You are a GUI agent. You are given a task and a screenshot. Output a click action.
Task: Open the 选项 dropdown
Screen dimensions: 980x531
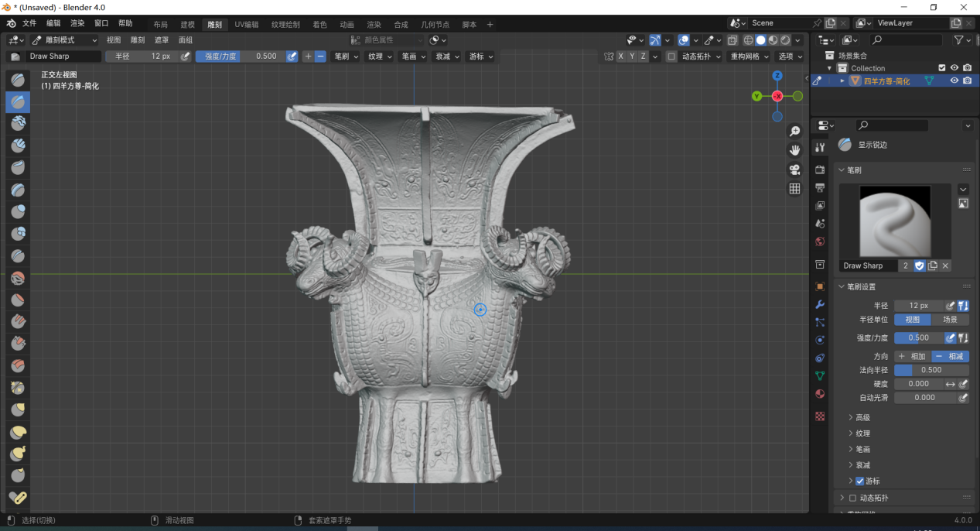[790, 57]
